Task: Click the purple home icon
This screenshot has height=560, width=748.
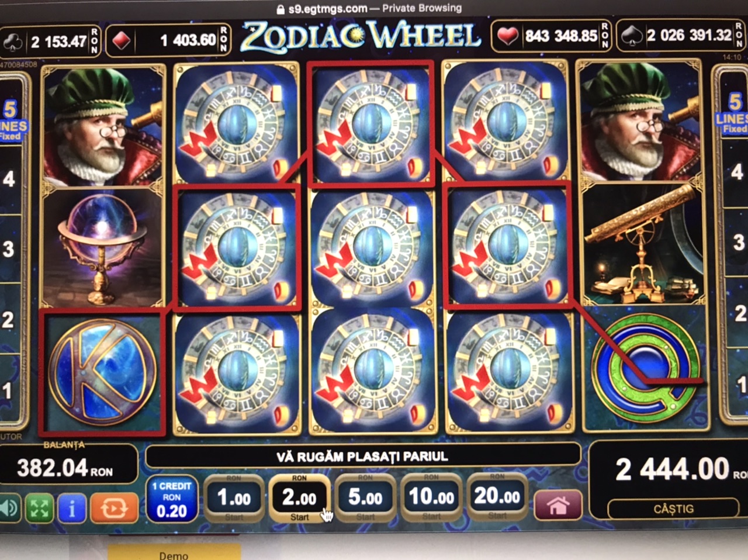Action: (558, 505)
